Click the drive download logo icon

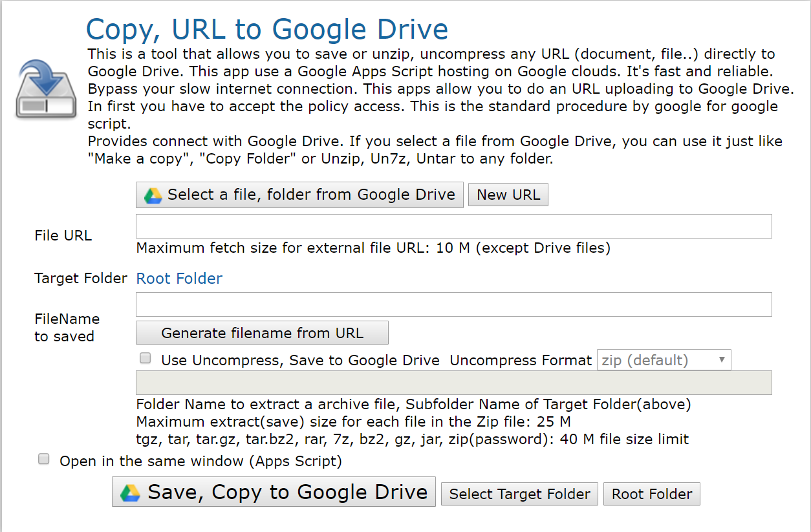41,89
